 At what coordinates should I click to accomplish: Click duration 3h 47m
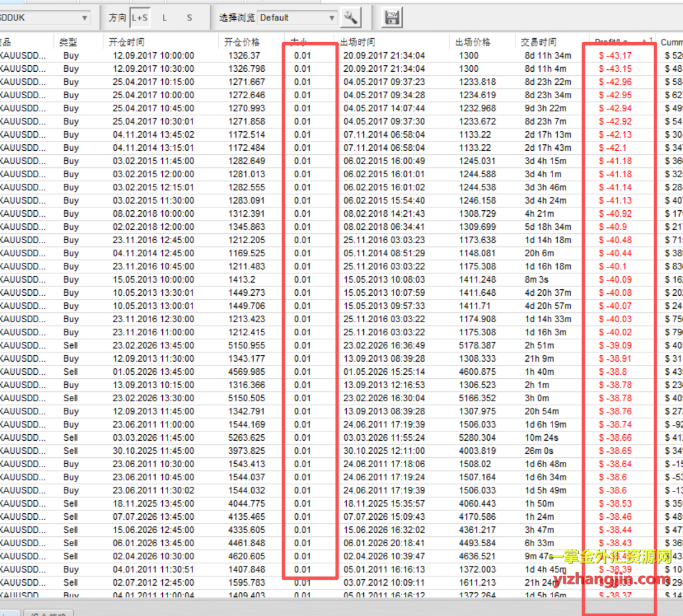(539, 530)
